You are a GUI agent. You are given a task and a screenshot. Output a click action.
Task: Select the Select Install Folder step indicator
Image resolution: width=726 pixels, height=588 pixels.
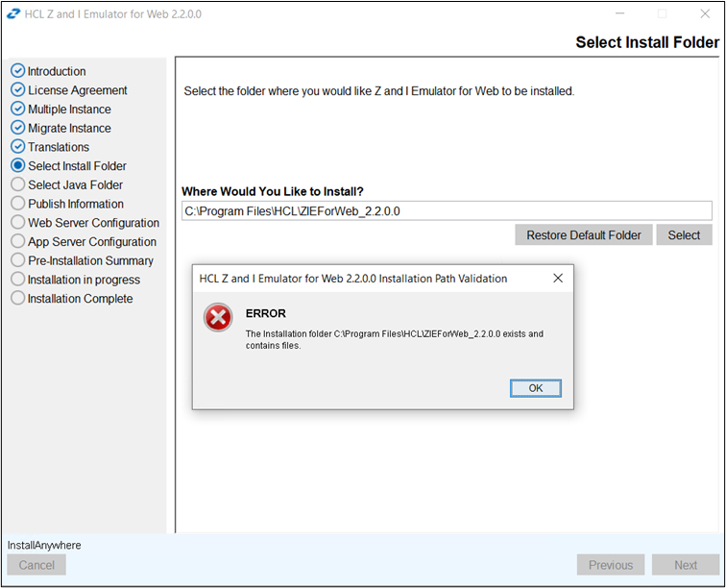(x=17, y=166)
